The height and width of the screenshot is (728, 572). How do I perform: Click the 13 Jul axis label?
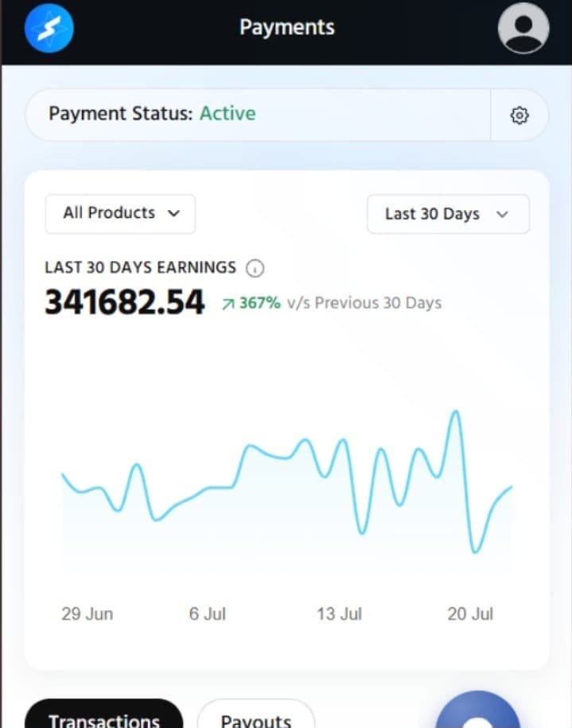[x=339, y=613]
